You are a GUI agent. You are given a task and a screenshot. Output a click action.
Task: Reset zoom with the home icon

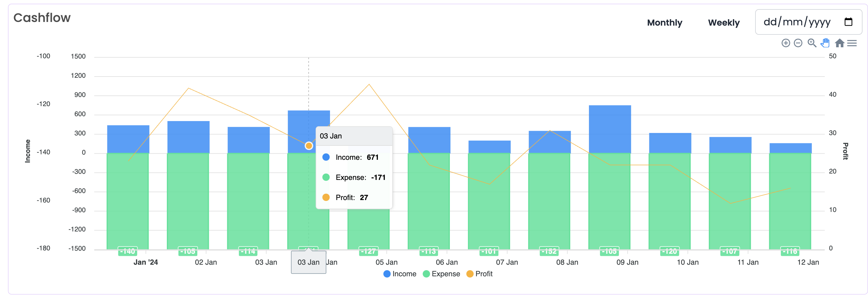pyautogui.click(x=839, y=43)
